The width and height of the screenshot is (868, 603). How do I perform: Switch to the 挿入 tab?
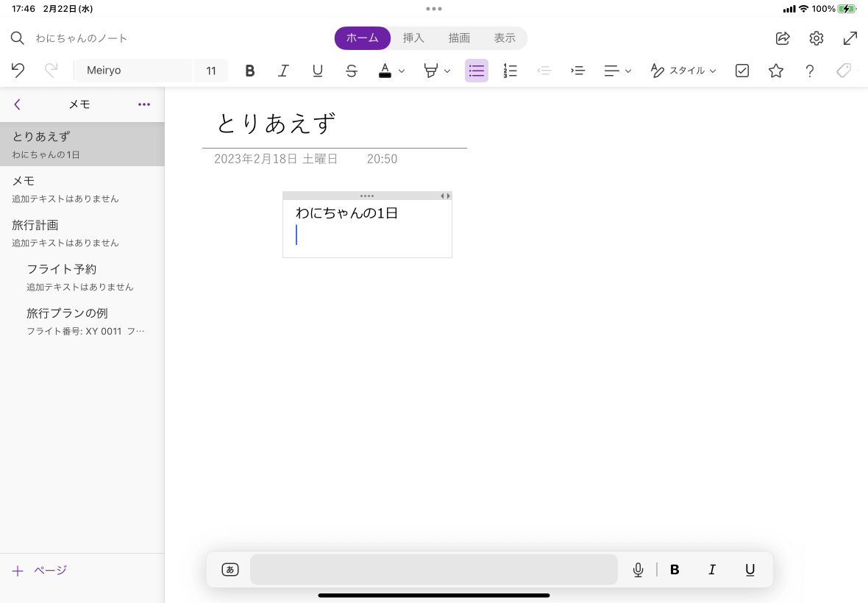coord(413,38)
